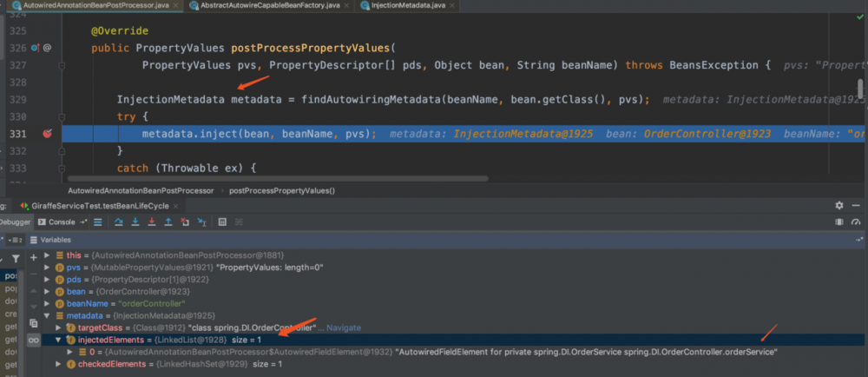Collapse the injectedElements node
The image size is (868, 377).
click(x=59, y=340)
